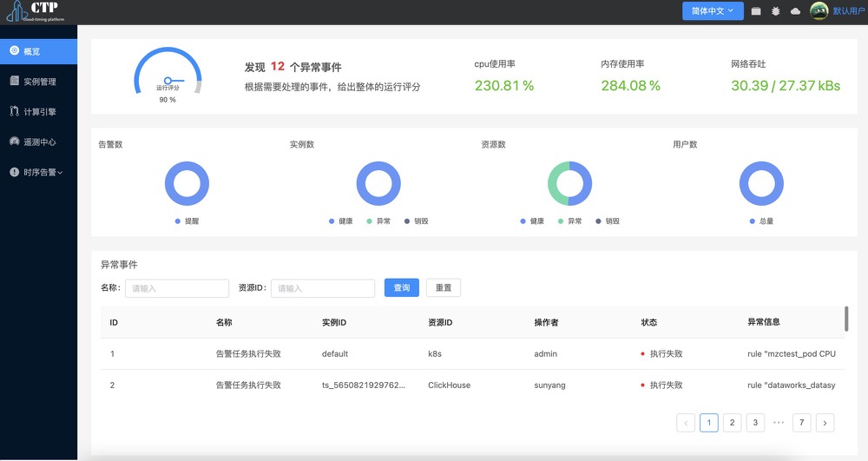Click the 实例管理 sidebar icon
Viewport: 868px width, 461px height.
point(15,81)
